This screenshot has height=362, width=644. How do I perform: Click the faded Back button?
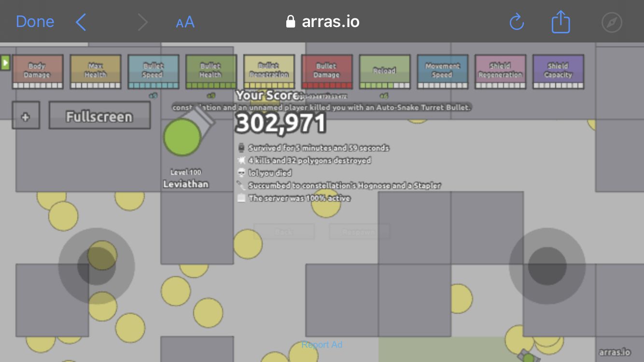point(284,232)
